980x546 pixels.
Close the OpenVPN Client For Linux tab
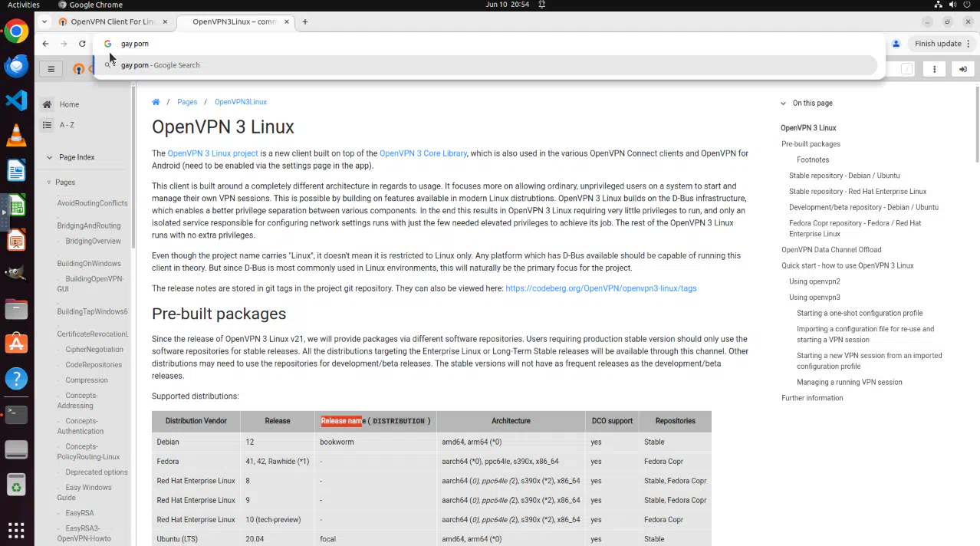click(166, 21)
